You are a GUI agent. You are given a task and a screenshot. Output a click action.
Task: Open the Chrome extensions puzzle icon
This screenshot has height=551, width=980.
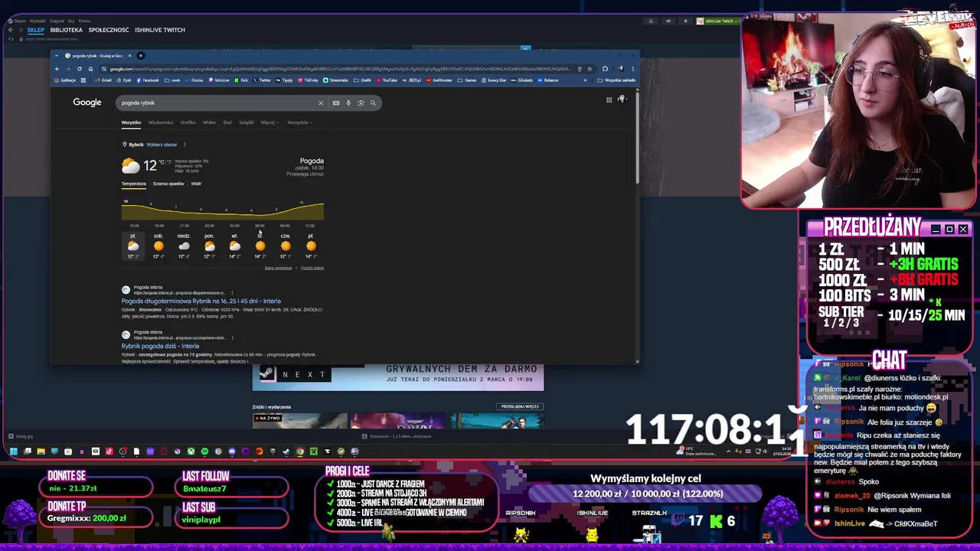pyautogui.click(x=605, y=69)
